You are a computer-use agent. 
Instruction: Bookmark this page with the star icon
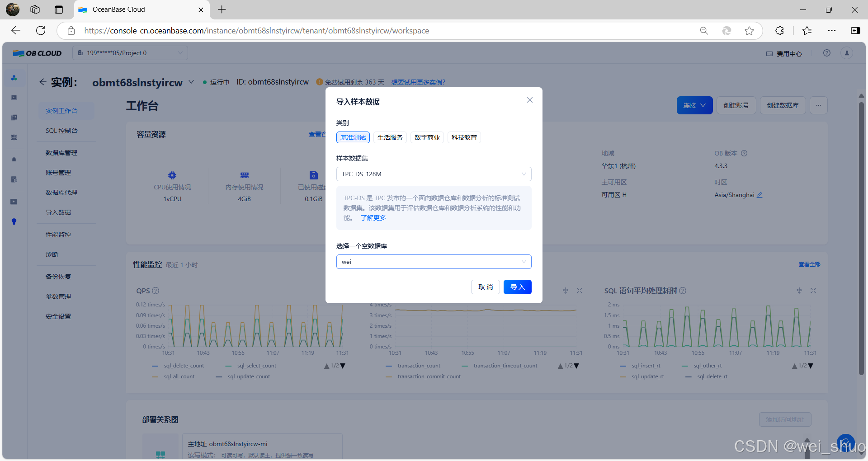point(749,30)
